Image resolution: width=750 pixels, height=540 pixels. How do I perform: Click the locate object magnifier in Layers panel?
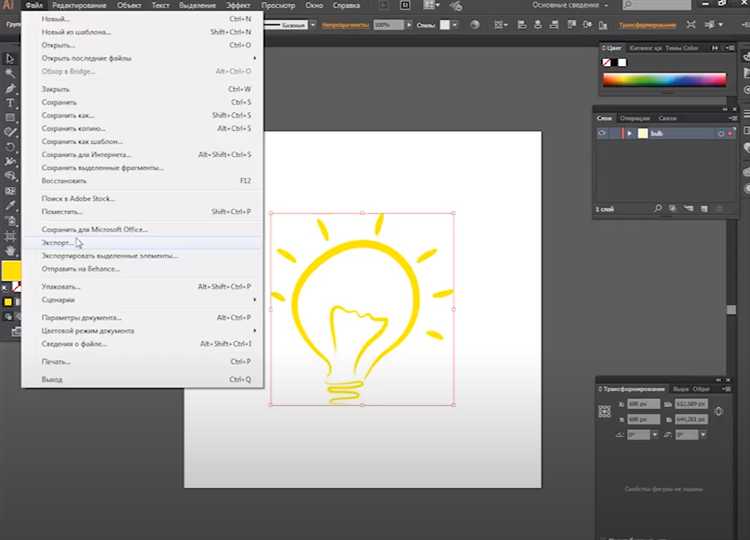(x=658, y=209)
